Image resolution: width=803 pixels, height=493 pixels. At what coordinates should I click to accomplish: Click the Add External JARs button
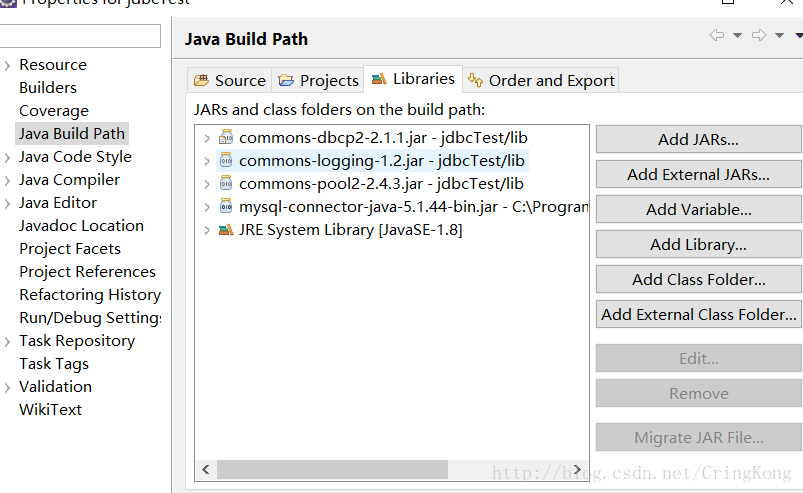point(698,174)
